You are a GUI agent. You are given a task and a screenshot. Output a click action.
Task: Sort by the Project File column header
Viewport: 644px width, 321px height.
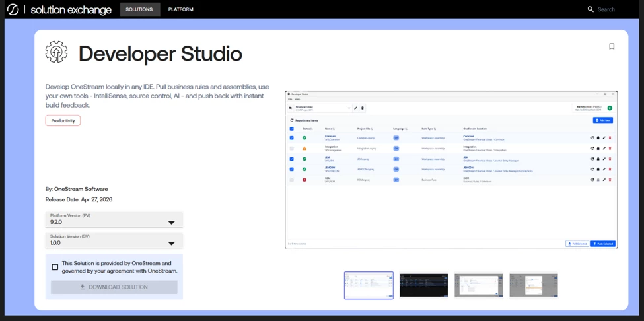(x=365, y=129)
